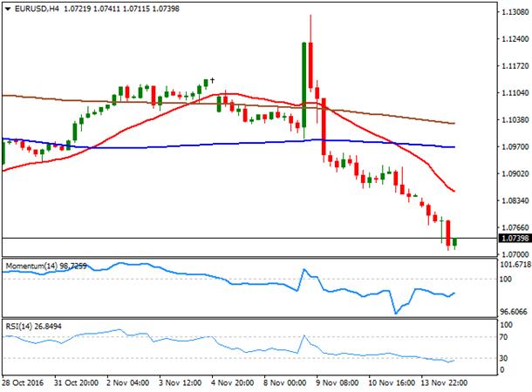Viewport: 532px width, 392px height.
Task: Click the 1.11720 price axis label
Action: coord(515,66)
